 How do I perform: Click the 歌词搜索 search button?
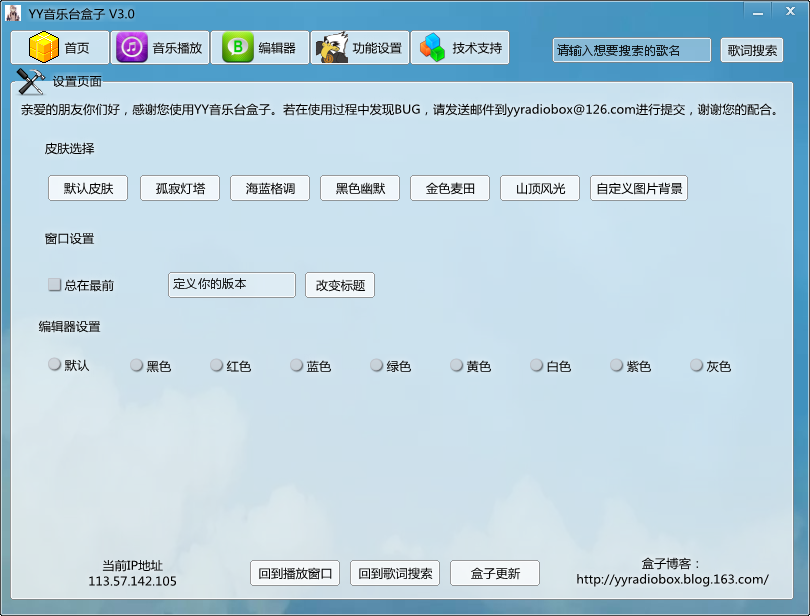752,50
